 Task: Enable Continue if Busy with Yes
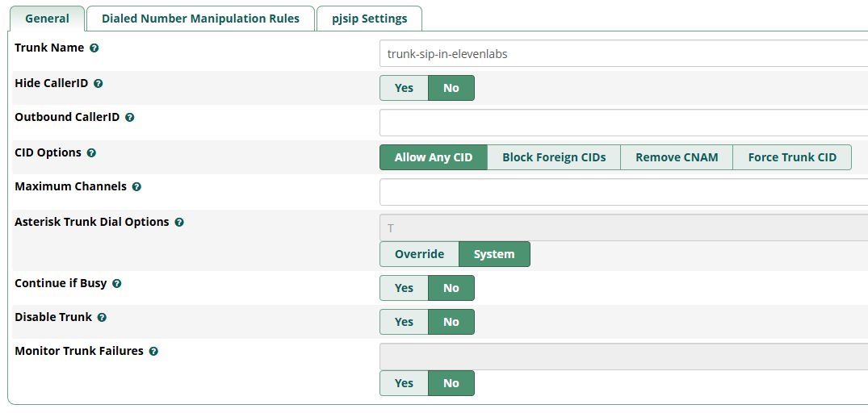[404, 288]
